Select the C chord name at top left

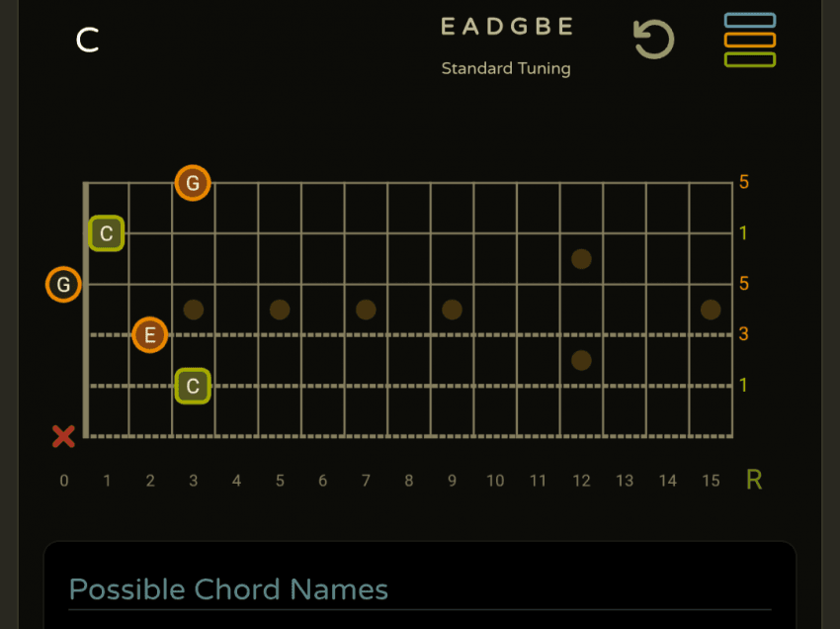(88, 41)
